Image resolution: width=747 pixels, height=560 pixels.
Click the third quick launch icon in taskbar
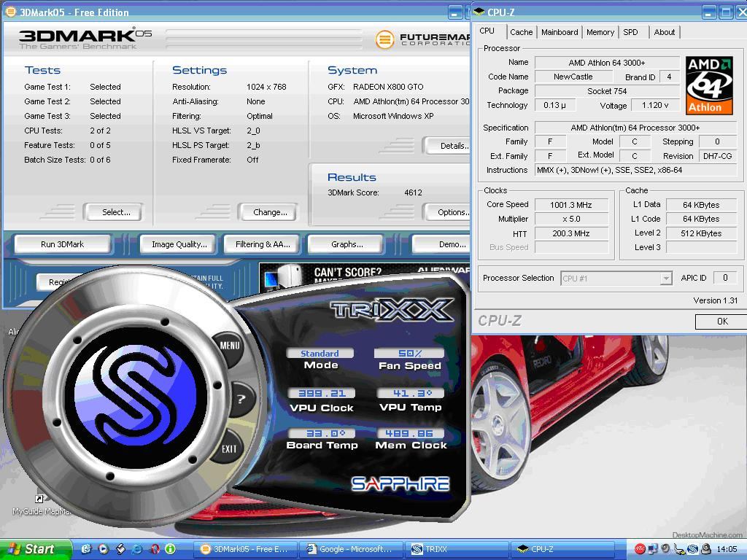(120, 549)
